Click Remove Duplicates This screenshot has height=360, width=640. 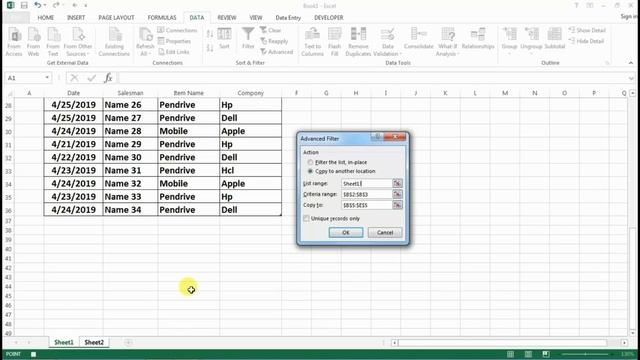[x=358, y=42]
